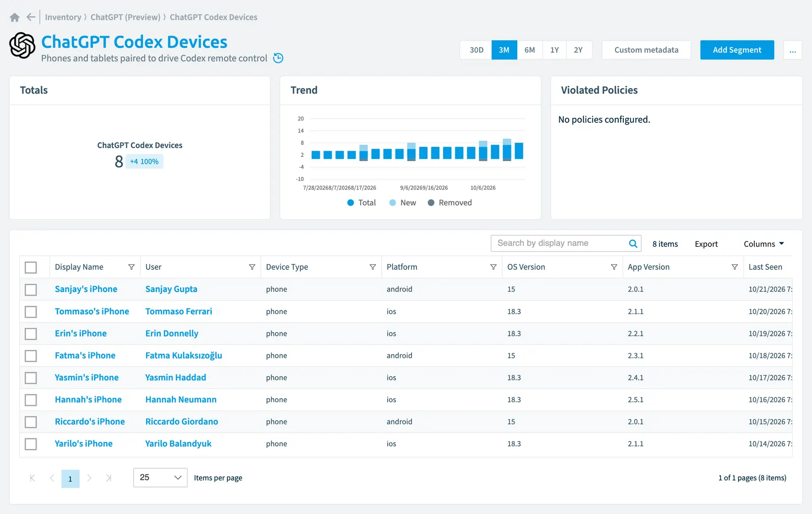Image resolution: width=812 pixels, height=514 pixels.
Task: Check the Erin's iPhone row checkbox
Action: [x=31, y=334]
